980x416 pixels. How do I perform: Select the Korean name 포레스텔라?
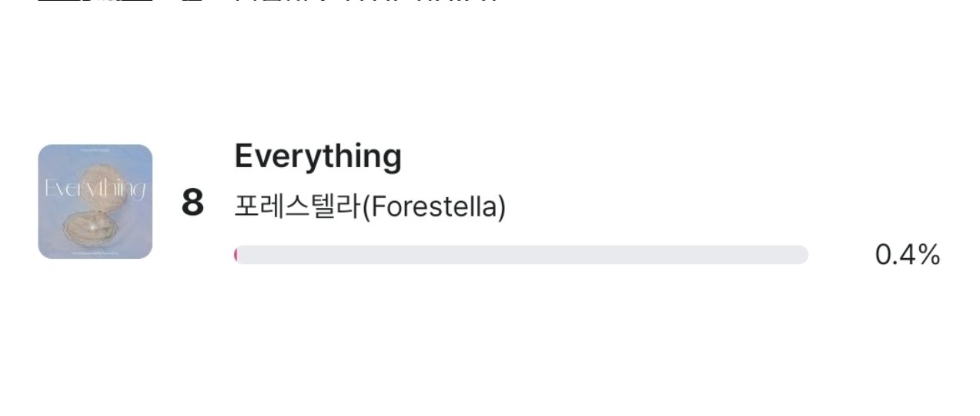pos(297,206)
